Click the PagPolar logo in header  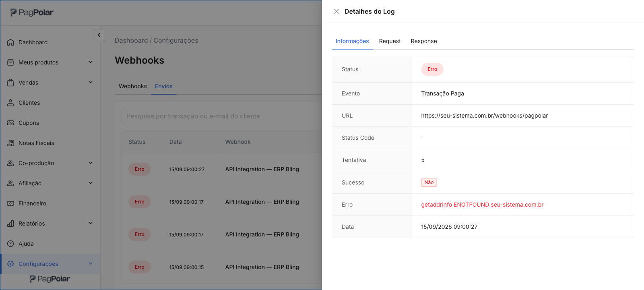click(32, 12)
